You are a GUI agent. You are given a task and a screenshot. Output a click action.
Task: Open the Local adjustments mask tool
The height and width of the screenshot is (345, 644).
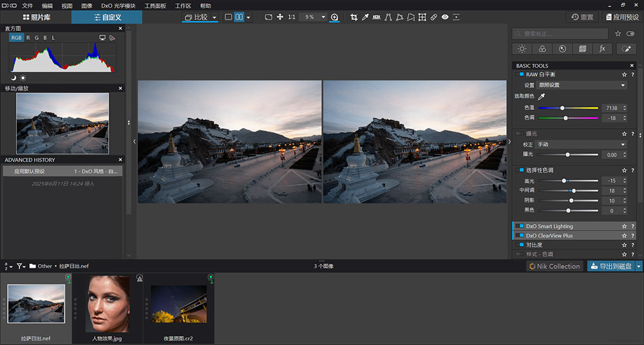click(x=457, y=17)
